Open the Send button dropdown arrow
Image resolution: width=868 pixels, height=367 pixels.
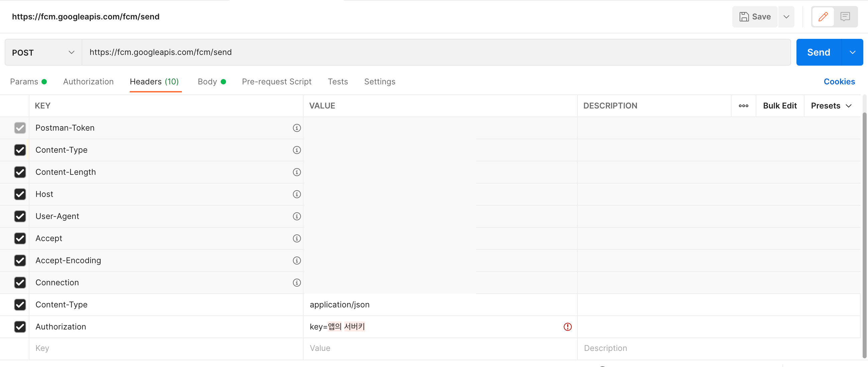coord(852,52)
